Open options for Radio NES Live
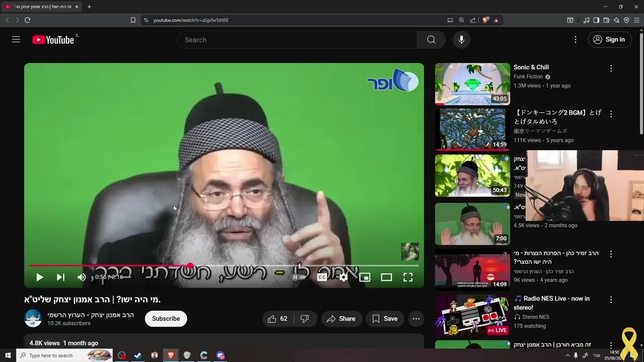 click(611, 300)
